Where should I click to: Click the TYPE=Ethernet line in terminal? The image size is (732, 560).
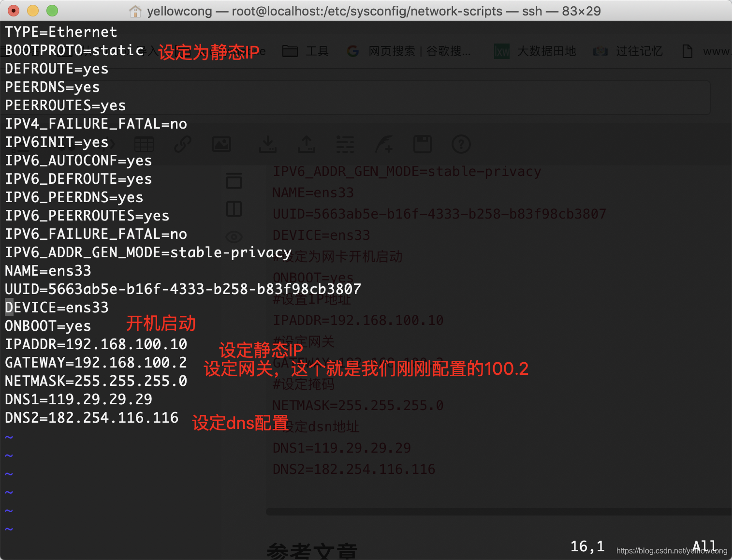(61, 32)
